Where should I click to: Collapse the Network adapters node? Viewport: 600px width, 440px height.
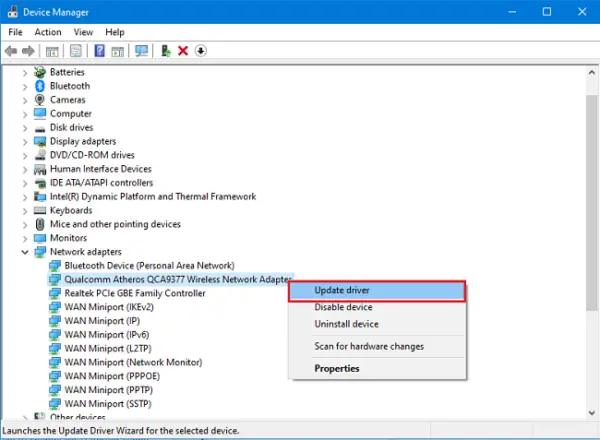click(25, 252)
